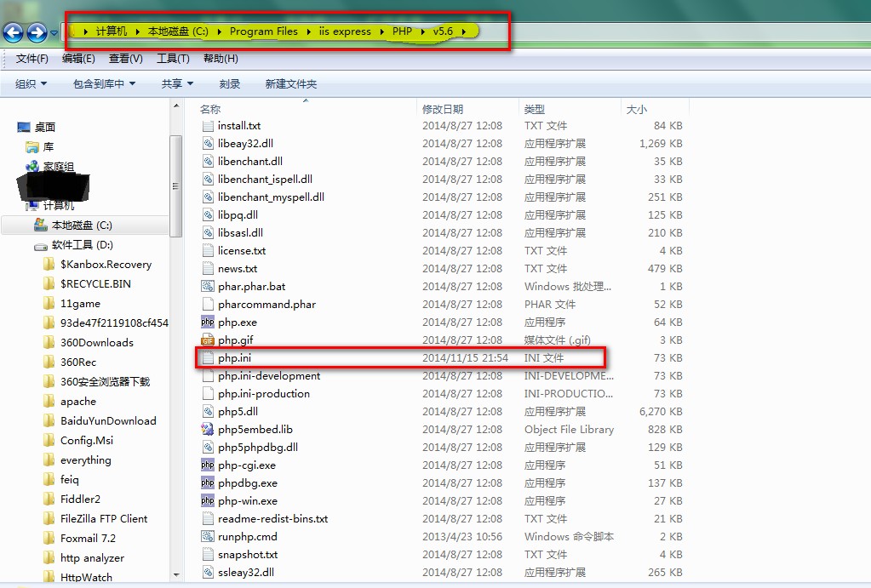The height and width of the screenshot is (588, 871).
Task: Click the Back navigation arrow button
Action: 13,33
